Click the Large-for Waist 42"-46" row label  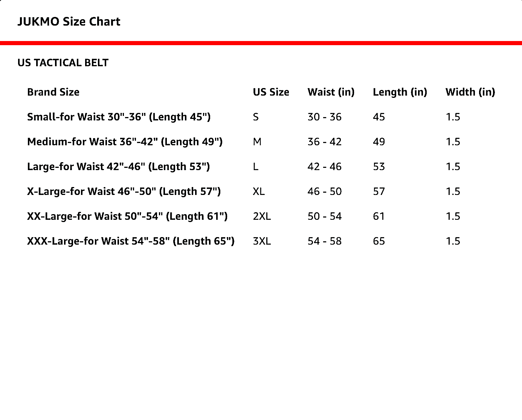point(118,167)
